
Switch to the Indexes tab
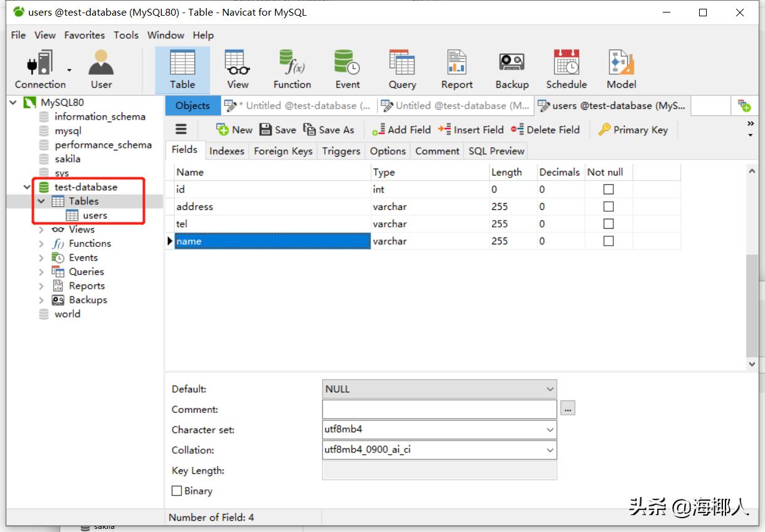[226, 151]
